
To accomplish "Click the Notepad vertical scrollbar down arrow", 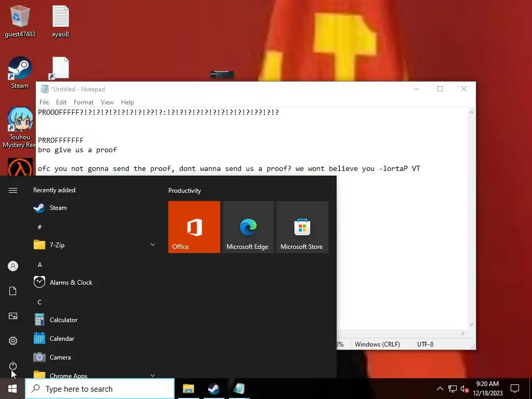I will click(471, 325).
